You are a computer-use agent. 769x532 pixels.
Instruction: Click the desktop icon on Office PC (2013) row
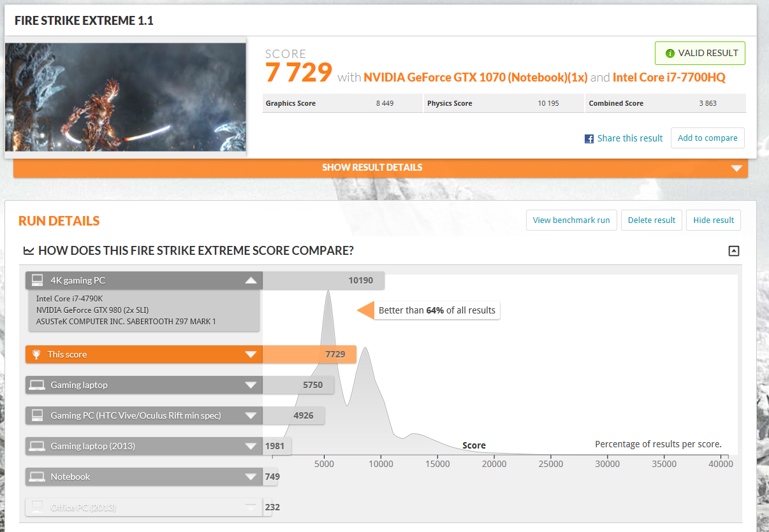point(38,507)
